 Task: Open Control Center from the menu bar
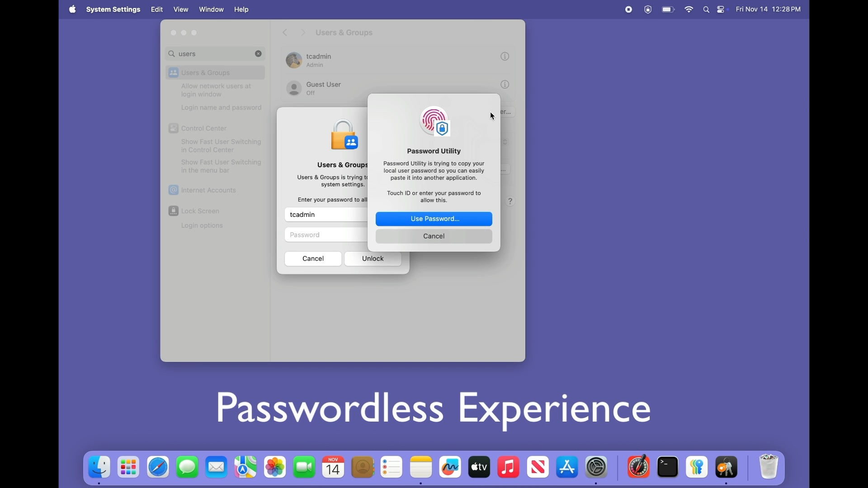pyautogui.click(x=721, y=9)
